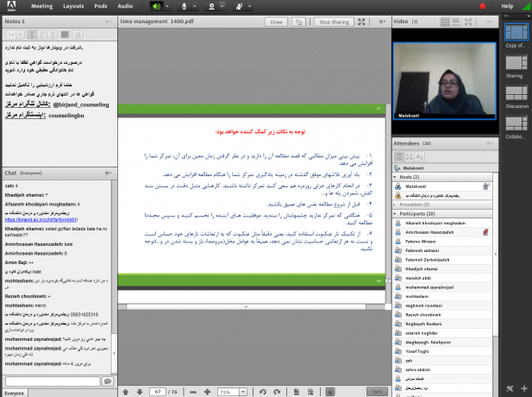Open Attendees pod options menu
532x397 pixels.
point(489,143)
